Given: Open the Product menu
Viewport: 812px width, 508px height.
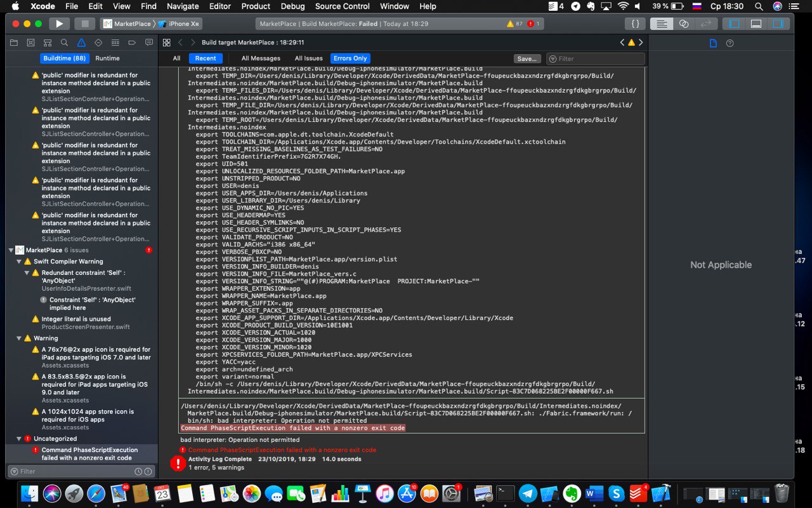Looking at the screenshot, I should pyautogui.click(x=256, y=6).
